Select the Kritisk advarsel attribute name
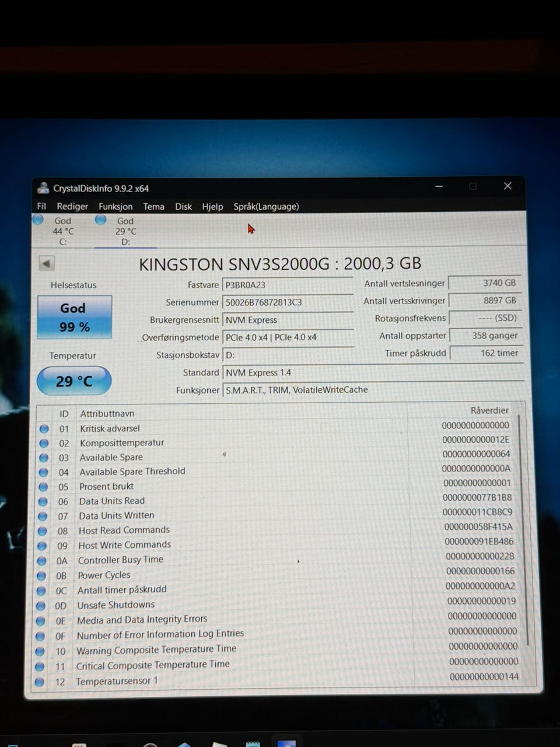The width and height of the screenshot is (560, 747). pyautogui.click(x=110, y=428)
